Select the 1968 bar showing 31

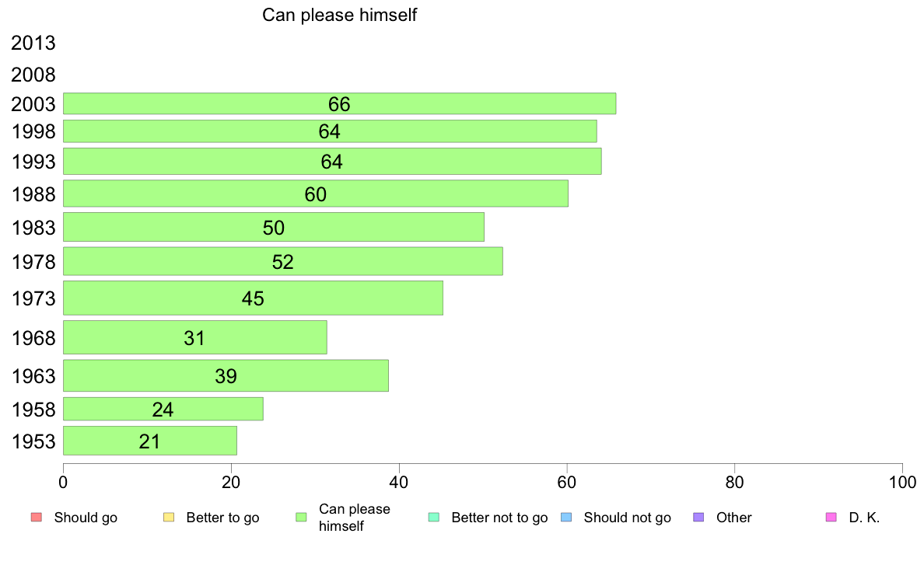coord(194,337)
